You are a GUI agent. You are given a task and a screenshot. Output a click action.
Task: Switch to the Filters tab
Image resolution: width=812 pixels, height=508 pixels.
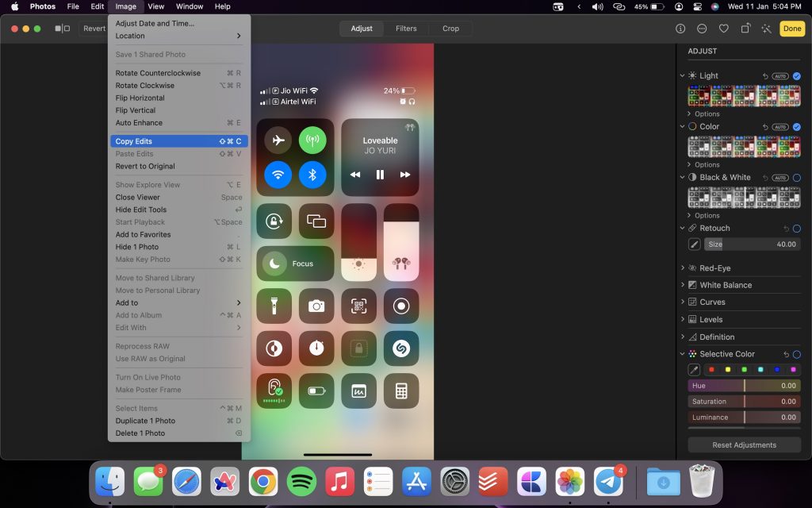coord(406,29)
